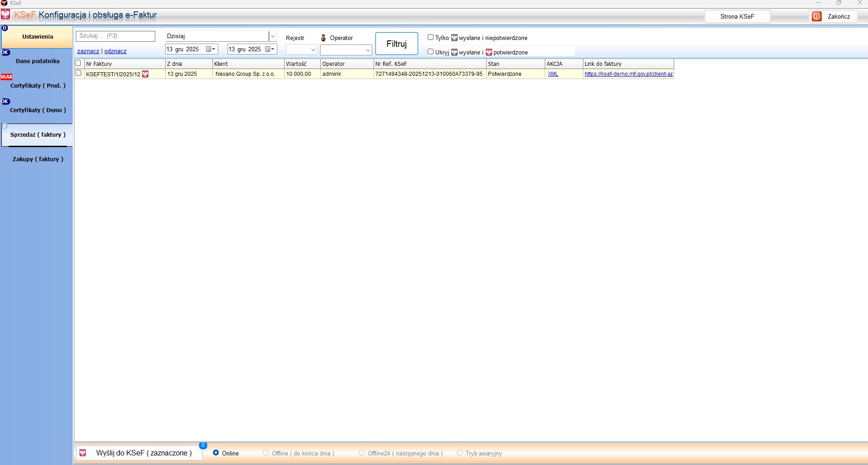Open the XML link in AKCJA column
Image resolution: width=868 pixels, height=465 pixels.
tap(553, 74)
